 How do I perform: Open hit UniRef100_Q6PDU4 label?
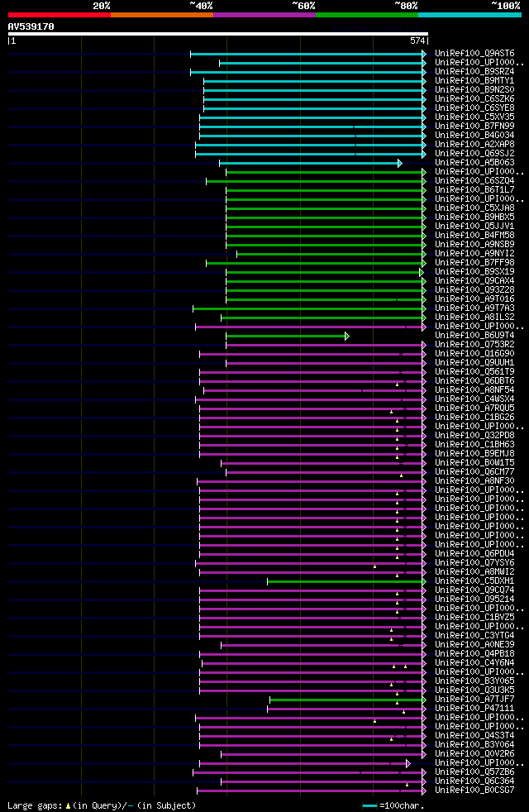(474, 554)
